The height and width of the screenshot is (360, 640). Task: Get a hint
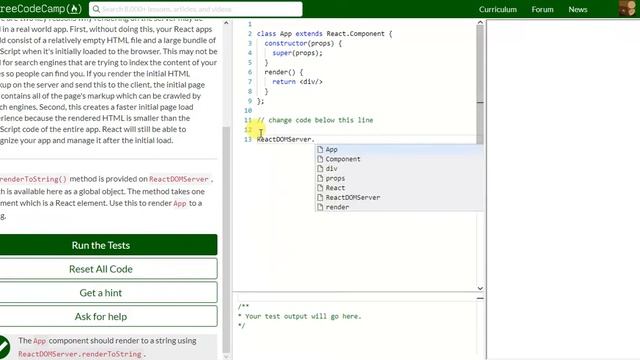[108, 292]
